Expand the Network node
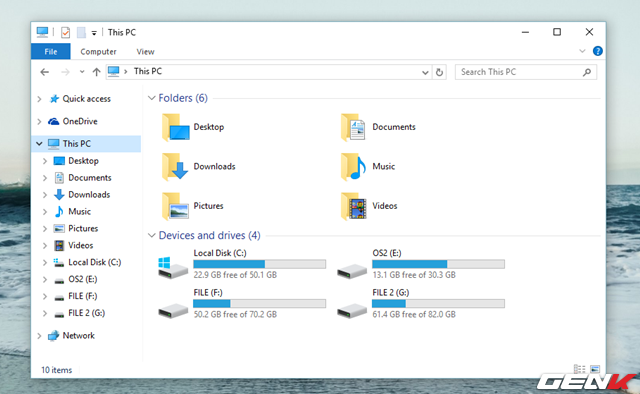This screenshot has width=640, height=394. (39, 336)
